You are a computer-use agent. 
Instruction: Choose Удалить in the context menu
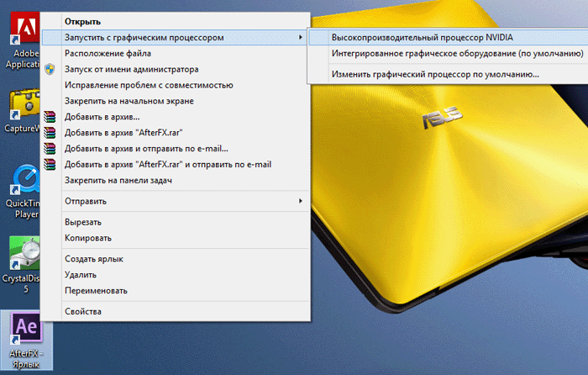(x=176, y=274)
